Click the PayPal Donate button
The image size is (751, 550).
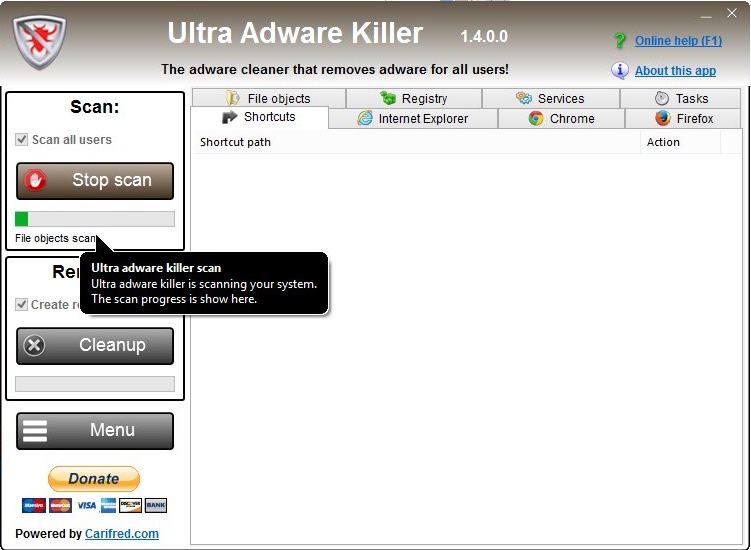94,479
